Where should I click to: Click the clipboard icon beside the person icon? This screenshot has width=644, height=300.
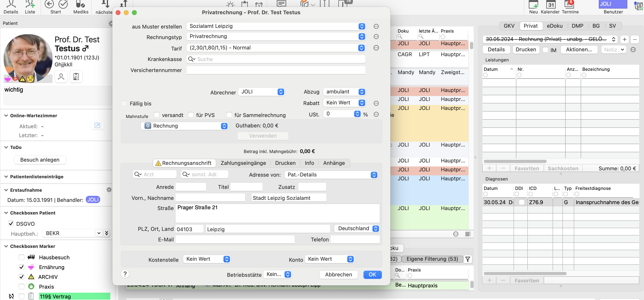coord(76,77)
